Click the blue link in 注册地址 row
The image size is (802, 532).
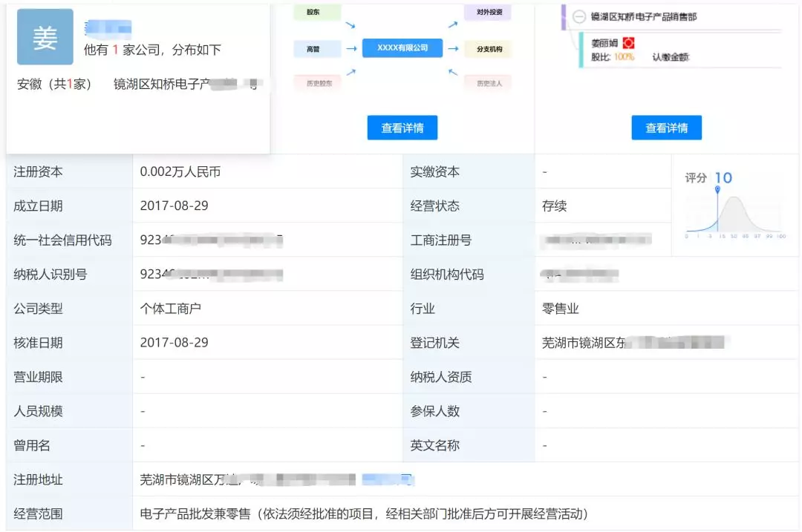click(386, 479)
